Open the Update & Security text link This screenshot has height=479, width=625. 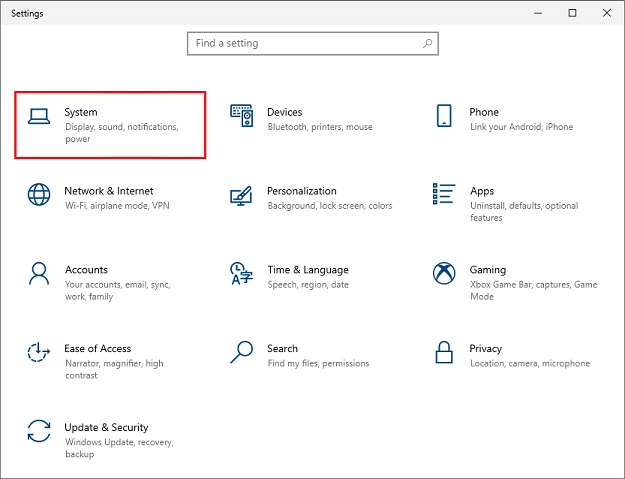coord(106,428)
